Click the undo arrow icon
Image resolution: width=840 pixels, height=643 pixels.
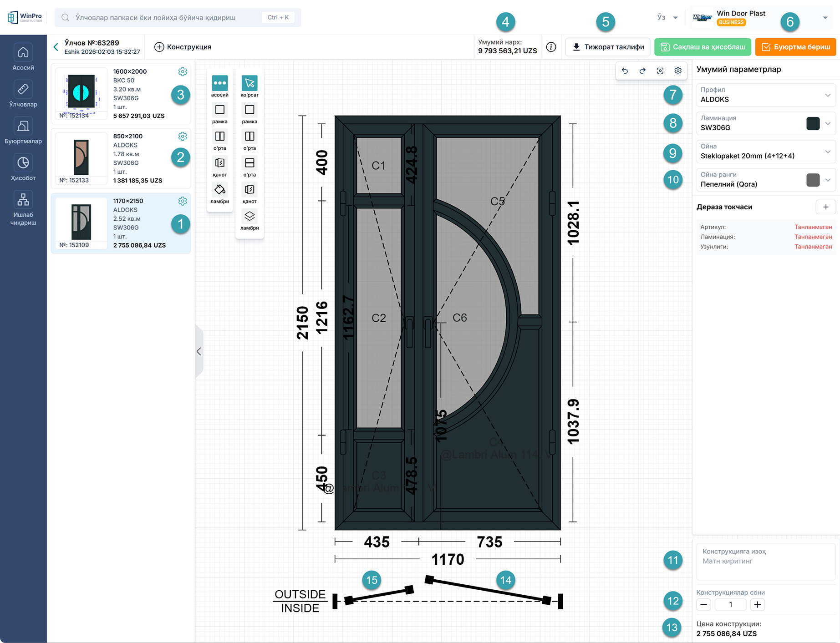pos(625,71)
